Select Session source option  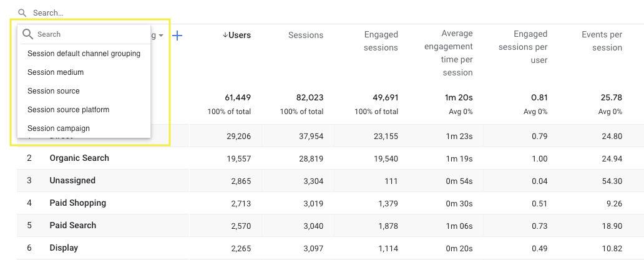click(x=54, y=91)
